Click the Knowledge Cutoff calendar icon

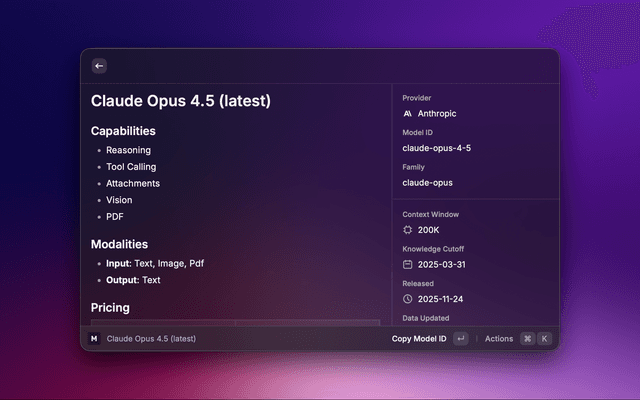408,264
